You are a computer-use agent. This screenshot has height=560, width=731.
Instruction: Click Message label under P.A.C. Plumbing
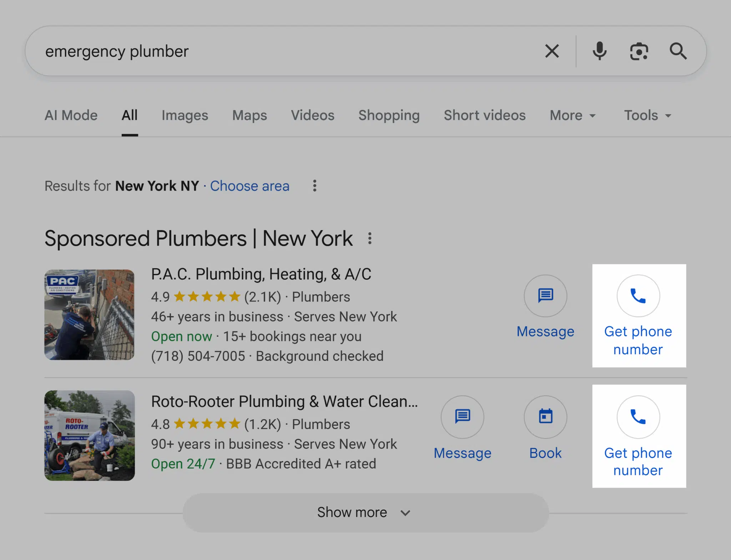[545, 331]
